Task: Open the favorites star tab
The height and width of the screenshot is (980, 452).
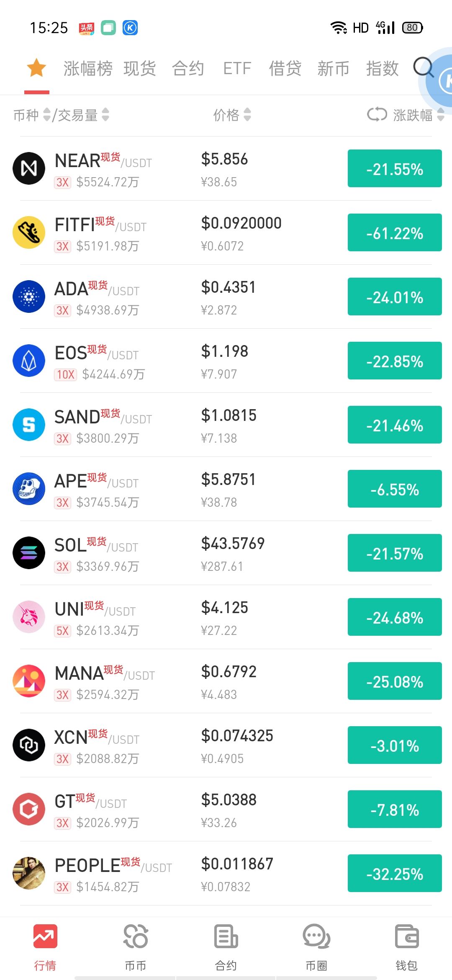Action: tap(36, 68)
